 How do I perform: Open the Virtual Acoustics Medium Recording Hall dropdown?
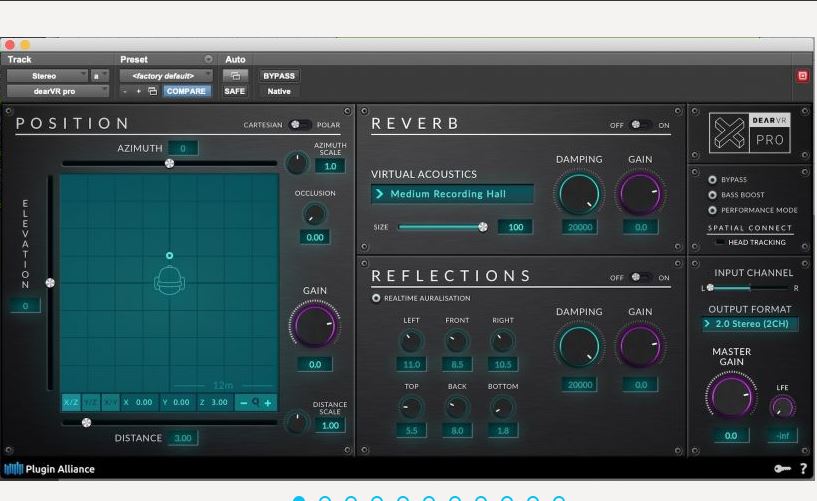pyautogui.click(x=452, y=194)
